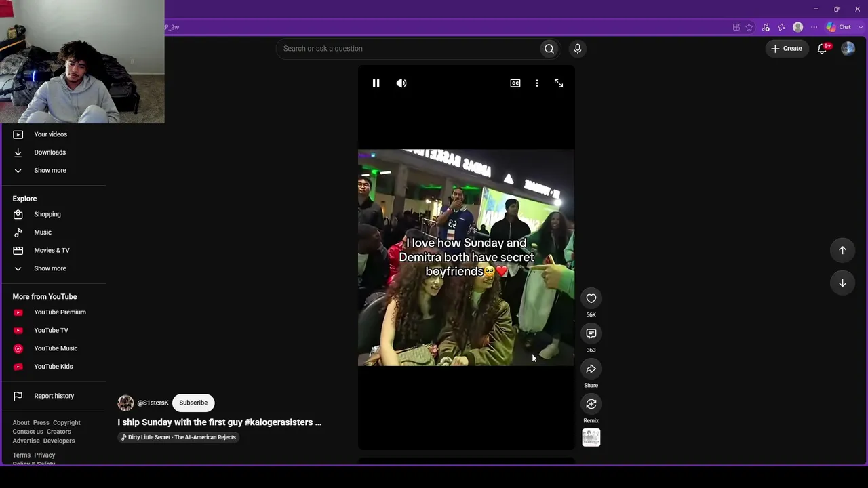Follow the About footer link
868x488 pixels.
click(x=21, y=423)
